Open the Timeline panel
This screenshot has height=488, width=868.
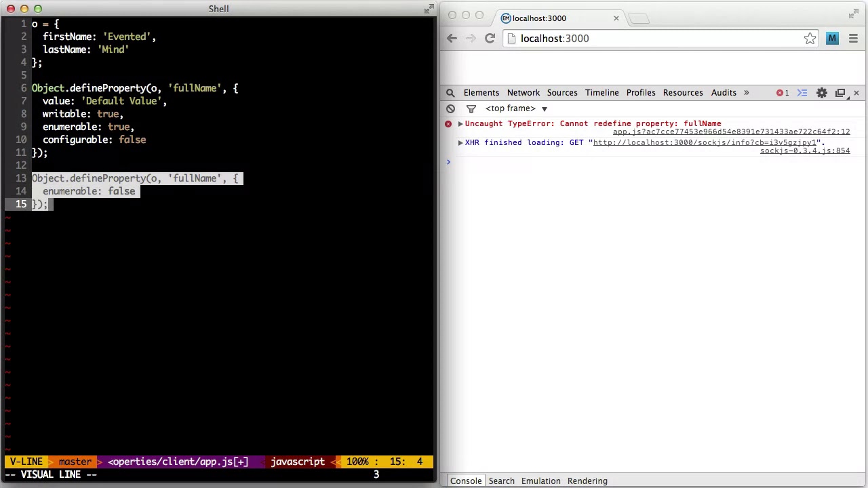coord(601,93)
